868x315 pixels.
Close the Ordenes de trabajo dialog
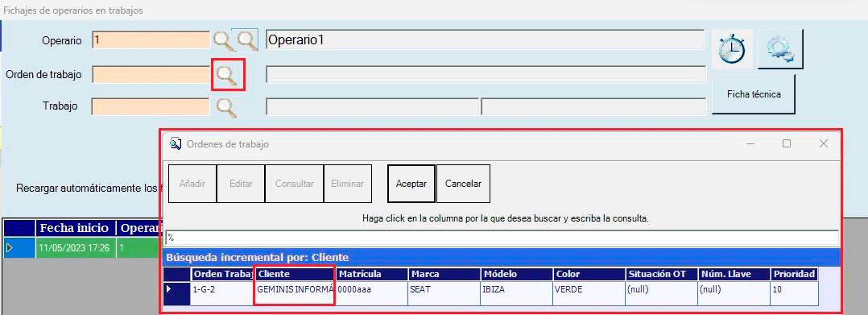coord(823,144)
